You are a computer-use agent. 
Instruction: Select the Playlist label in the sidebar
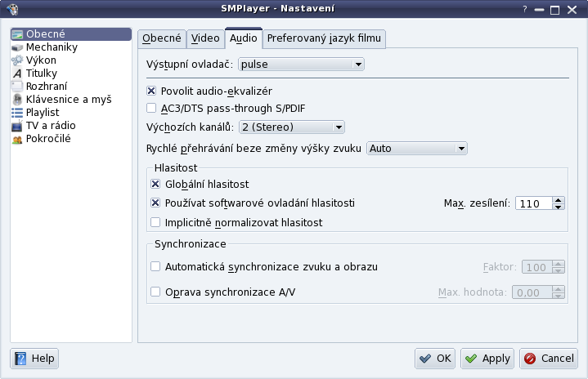pos(43,113)
